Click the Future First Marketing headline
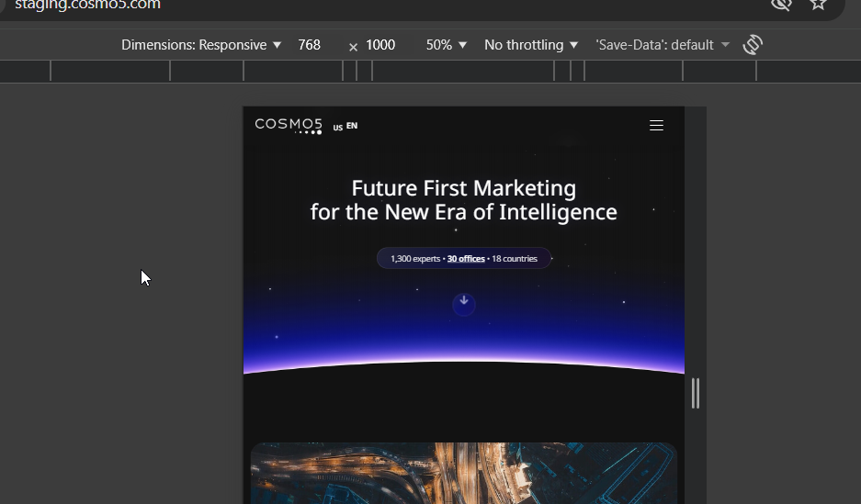The height and width of the screenshot is (504, 861). pyautogui.click(x=463, y=200)
